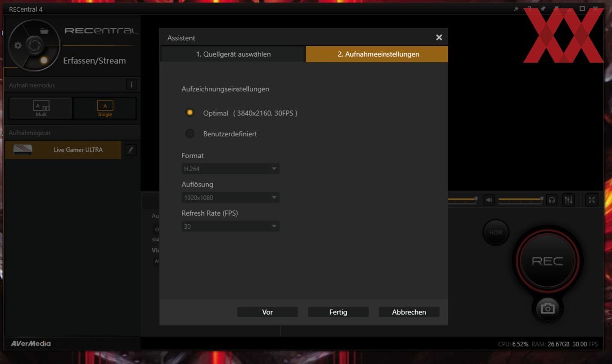Image resolution: width=612 pixels, height=364 pixels.
Task: Click the 30.00 FPS status readout
Action: (x=585, y=344)
